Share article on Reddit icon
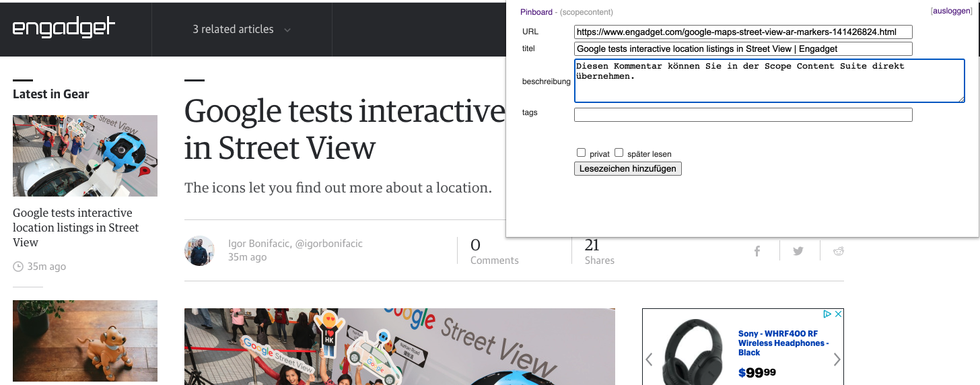This screenshot has height=385, width=980. pyautogui.click(x=839, y=251)
